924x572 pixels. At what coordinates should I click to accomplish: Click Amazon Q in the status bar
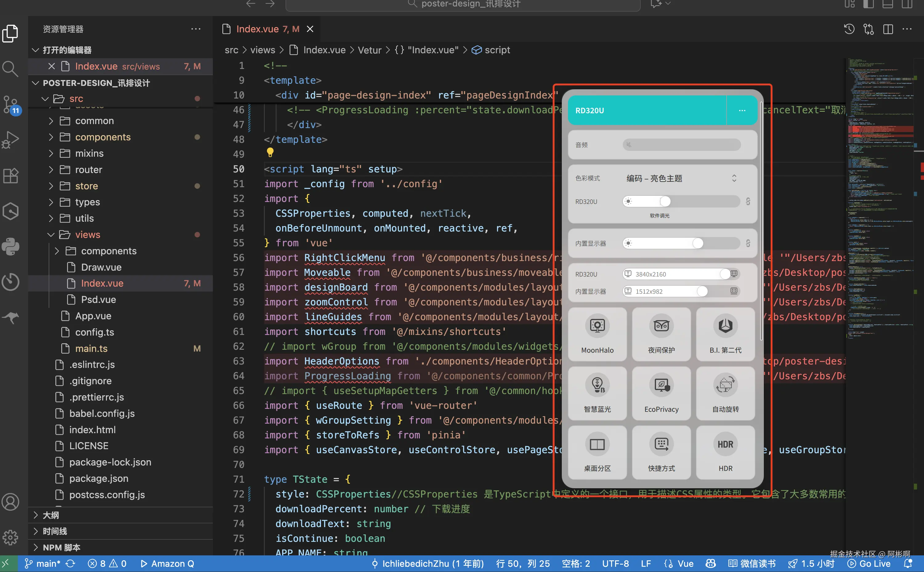pyautogui.click(x=167, y=564)
